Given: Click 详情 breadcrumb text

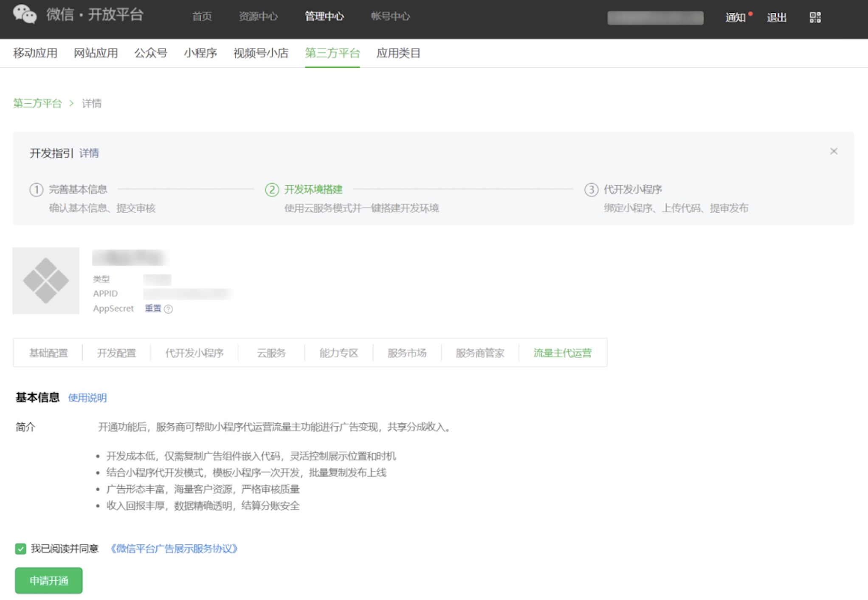Looking at the screenshot, I should click(92, 103).
